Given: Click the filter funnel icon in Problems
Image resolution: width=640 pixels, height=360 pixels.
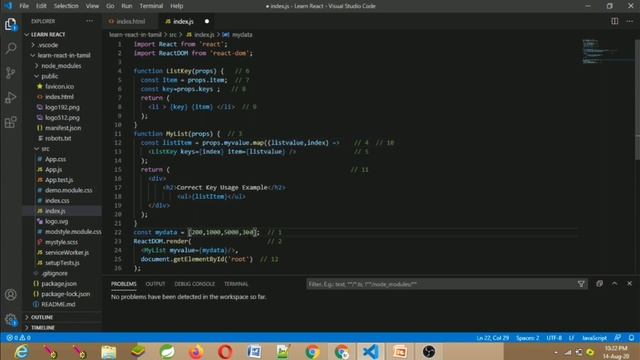Looking at the screenshot, I should pos(581,284).
